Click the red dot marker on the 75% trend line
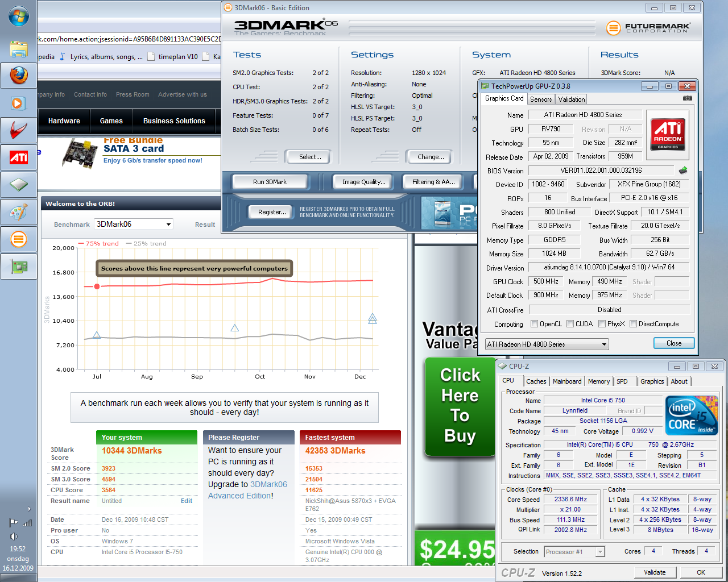Image resolution: width=728 pixels, height=582 pixels. [97, 286]
